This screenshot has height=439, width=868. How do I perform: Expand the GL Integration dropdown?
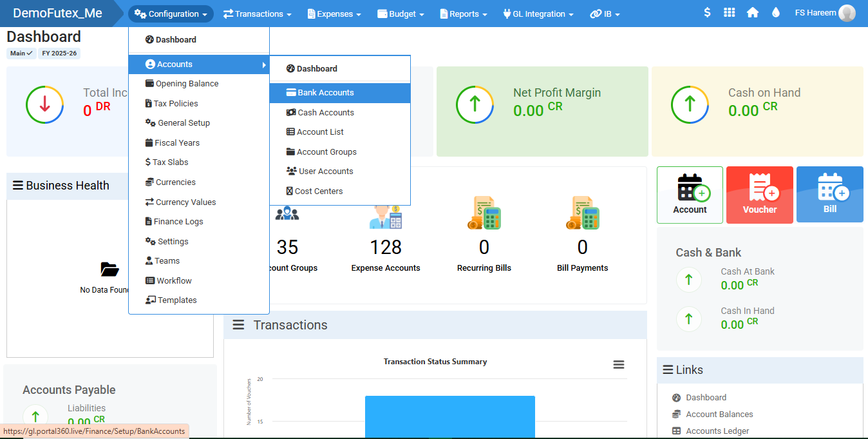coord(538,14)
